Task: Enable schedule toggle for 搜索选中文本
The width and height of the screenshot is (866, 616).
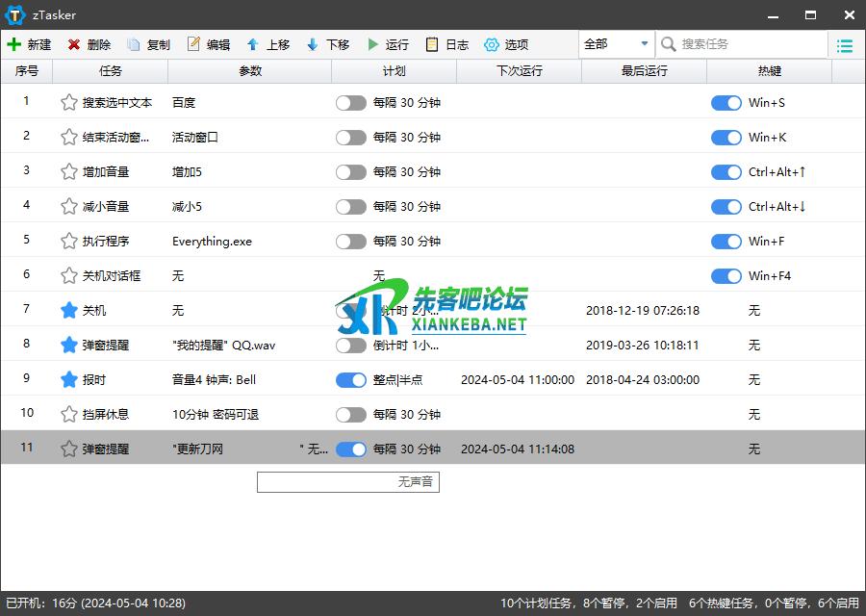Action: [x=350, y=103]
